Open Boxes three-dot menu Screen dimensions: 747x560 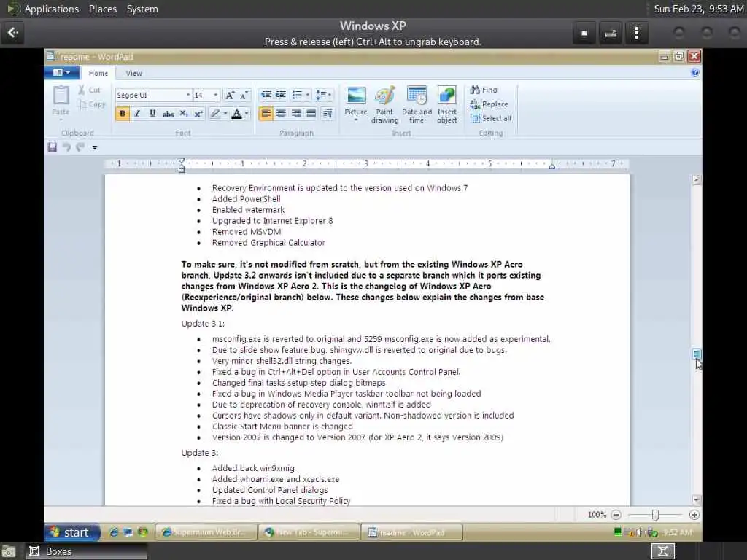pos(637,34)
